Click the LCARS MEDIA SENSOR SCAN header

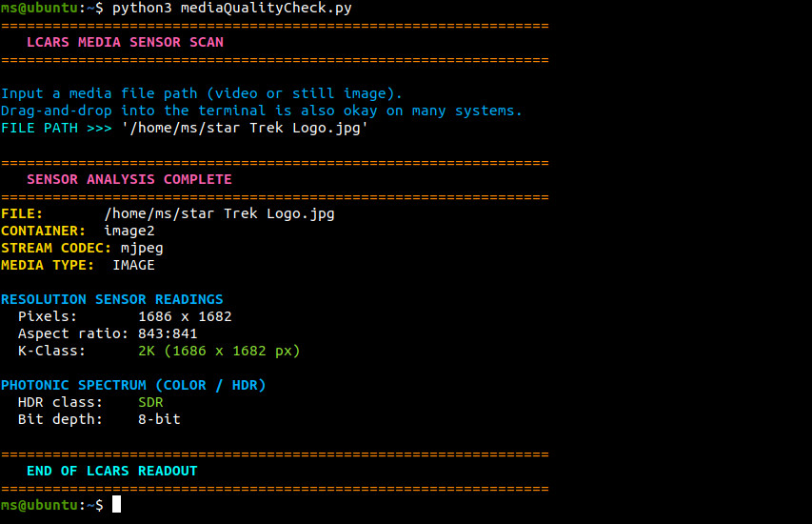pyautogui.click(x=125, y=42)
